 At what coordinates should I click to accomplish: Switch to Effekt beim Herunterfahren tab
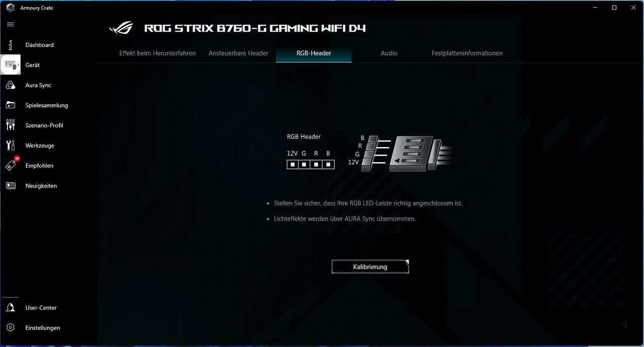157,53
